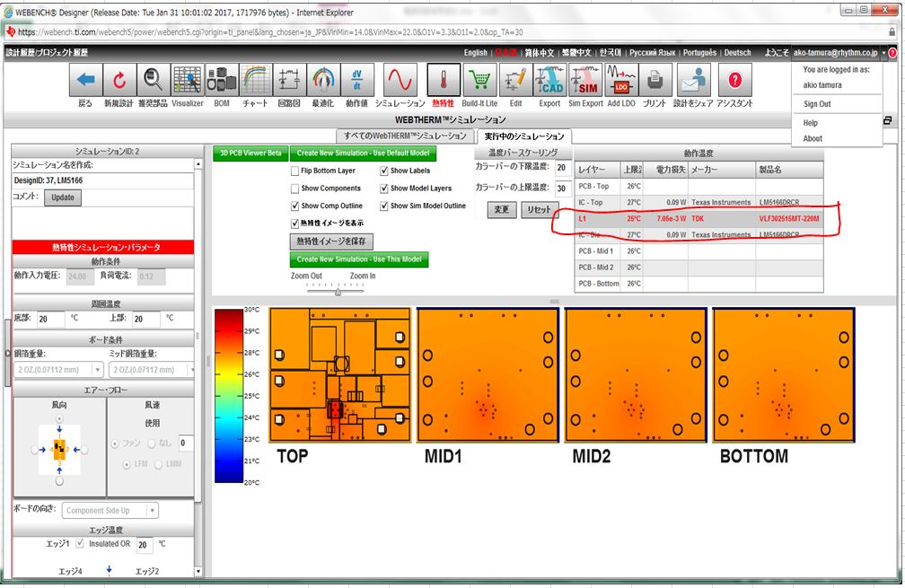Viewport: 905px width, 588px height.
Task: Click the left panel scroll down arrow
Action: click(198, 572)
